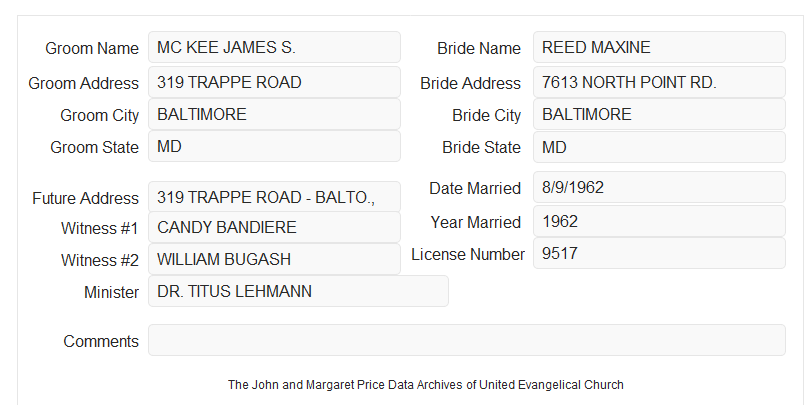This screenshot has width=805, height=405.
Task: Select the empty Comments field
Action: click(467, 340)
